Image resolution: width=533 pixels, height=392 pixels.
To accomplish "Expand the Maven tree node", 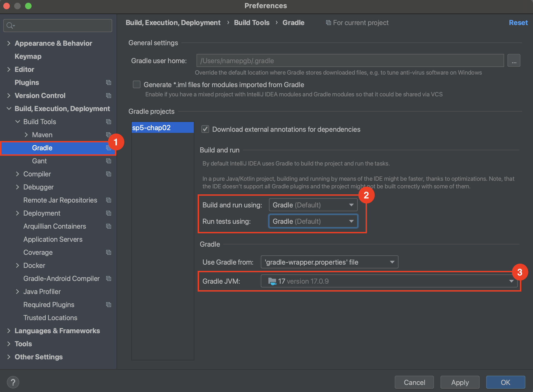I will point(26,135).
